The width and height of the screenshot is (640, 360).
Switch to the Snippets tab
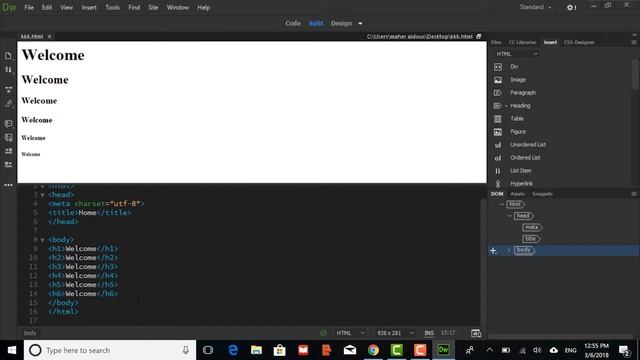point(542,194)
